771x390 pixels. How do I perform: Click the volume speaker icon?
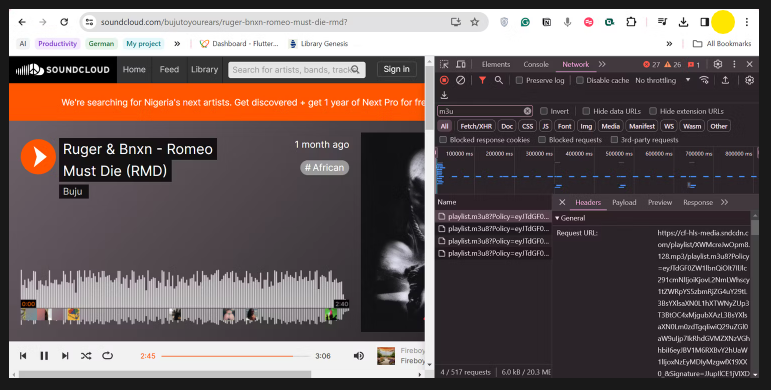[359, 356]
